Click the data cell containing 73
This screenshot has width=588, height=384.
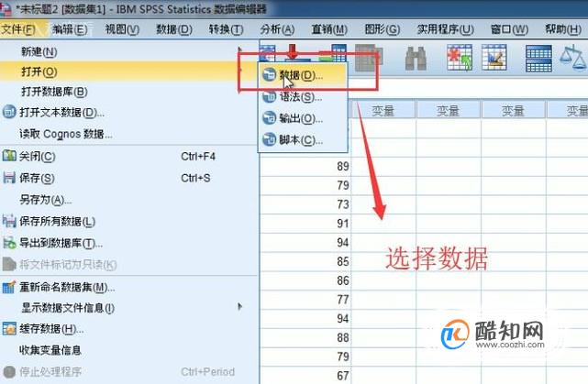(x=305, y=204)
